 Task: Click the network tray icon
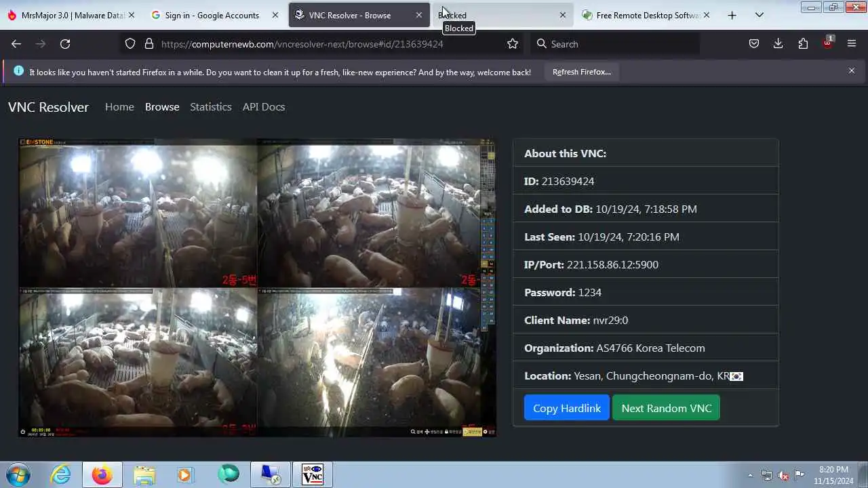coord(767,475)
